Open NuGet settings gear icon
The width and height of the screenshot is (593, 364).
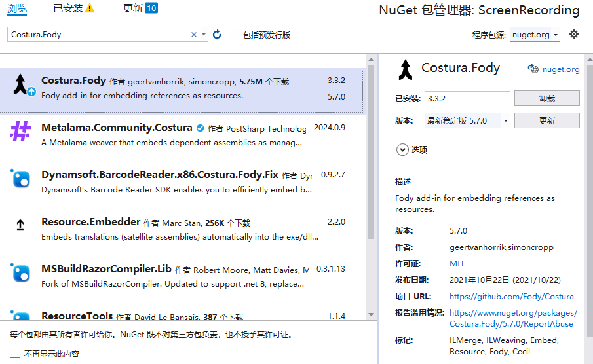tap(574, 35)
